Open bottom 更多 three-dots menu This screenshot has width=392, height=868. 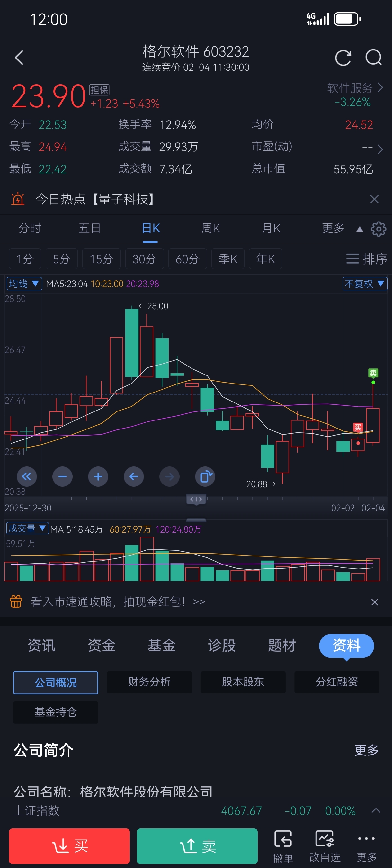366,846
